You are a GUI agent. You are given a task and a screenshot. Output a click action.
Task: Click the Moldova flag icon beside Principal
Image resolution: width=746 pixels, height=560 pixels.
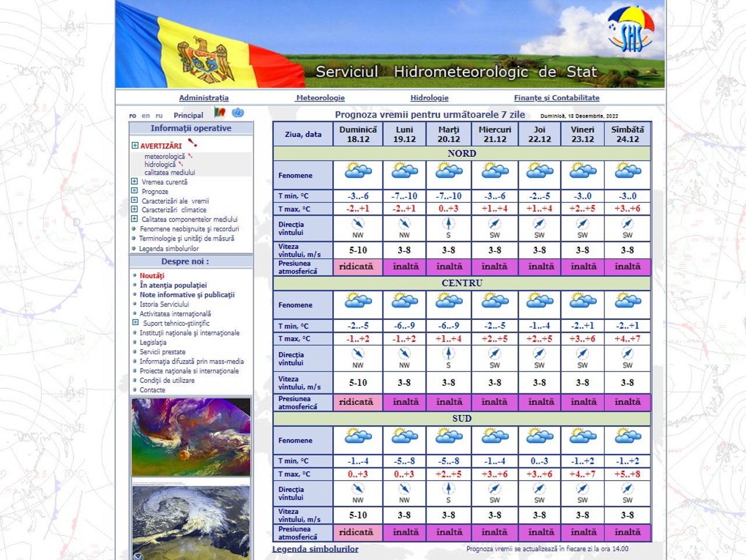(x=220, y=112)
